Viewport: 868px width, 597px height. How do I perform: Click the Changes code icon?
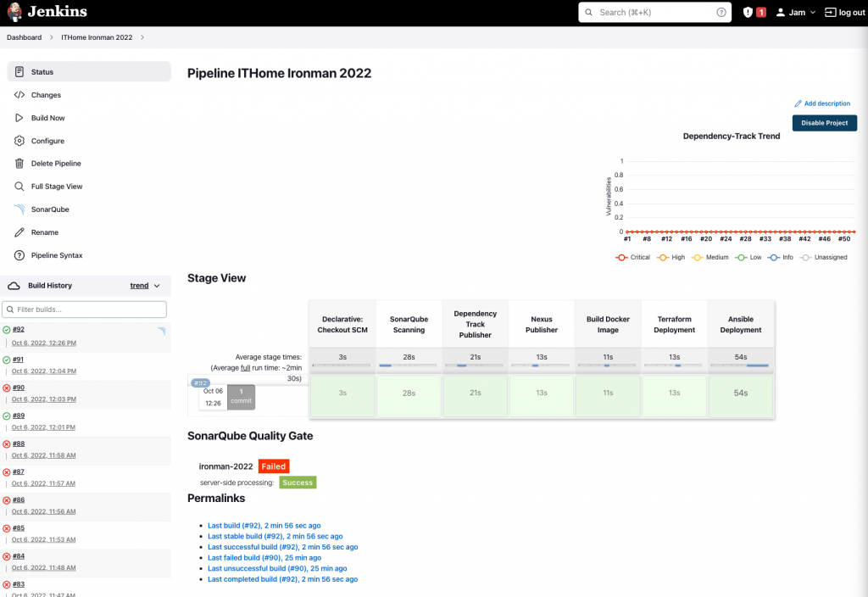point(19,95)
